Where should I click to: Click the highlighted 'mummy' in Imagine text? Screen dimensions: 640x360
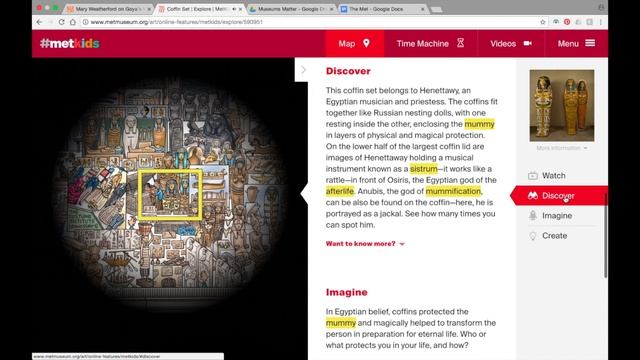pyautogui.click(x=341, y=323)
